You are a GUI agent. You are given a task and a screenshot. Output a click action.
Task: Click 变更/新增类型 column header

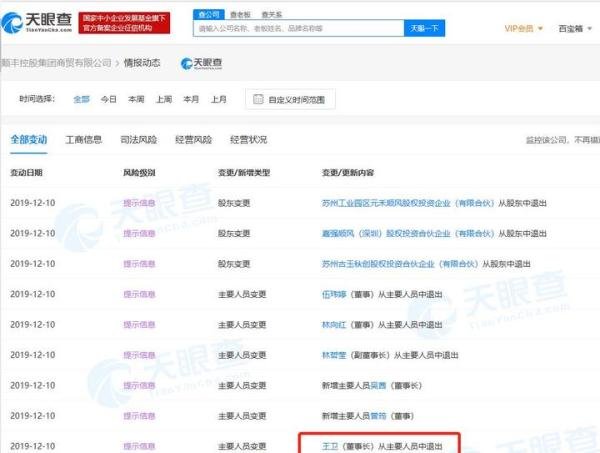pos(244,173)
